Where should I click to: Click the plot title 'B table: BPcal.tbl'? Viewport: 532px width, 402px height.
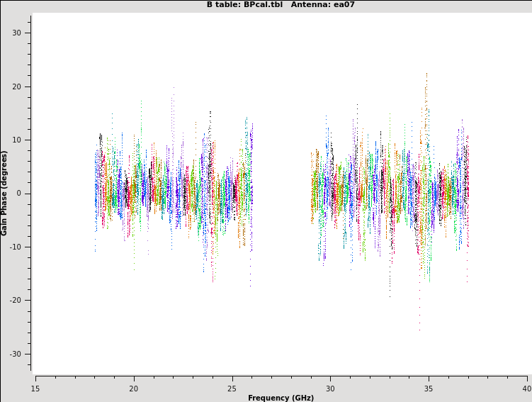pos(245,5)
